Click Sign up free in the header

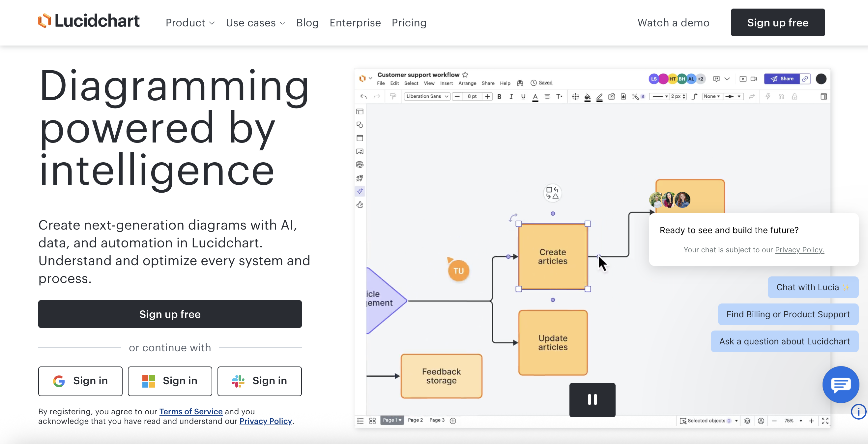(778, 23)
